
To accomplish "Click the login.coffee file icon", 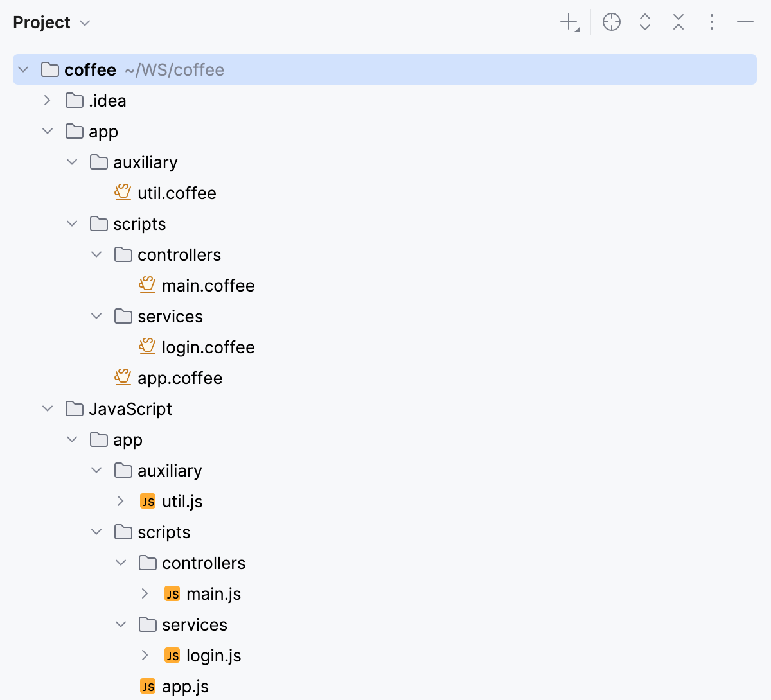I will 147,347.
